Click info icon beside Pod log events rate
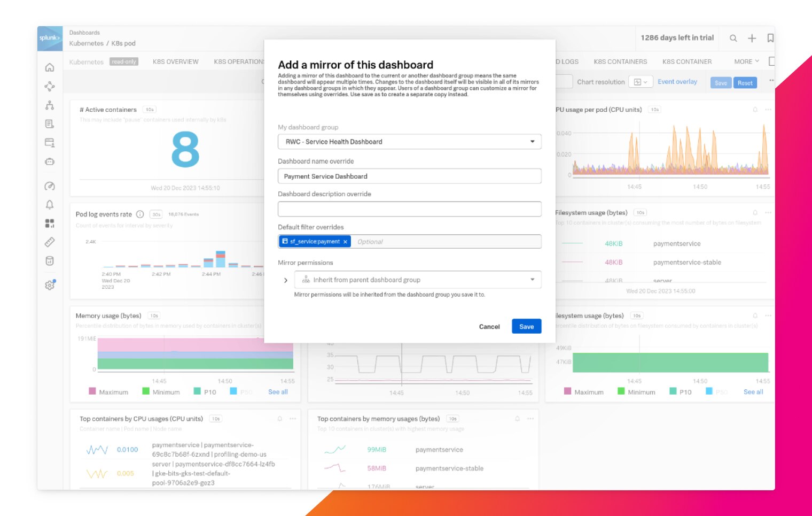This screenshot has height=516, width=812. coord(140,214)
